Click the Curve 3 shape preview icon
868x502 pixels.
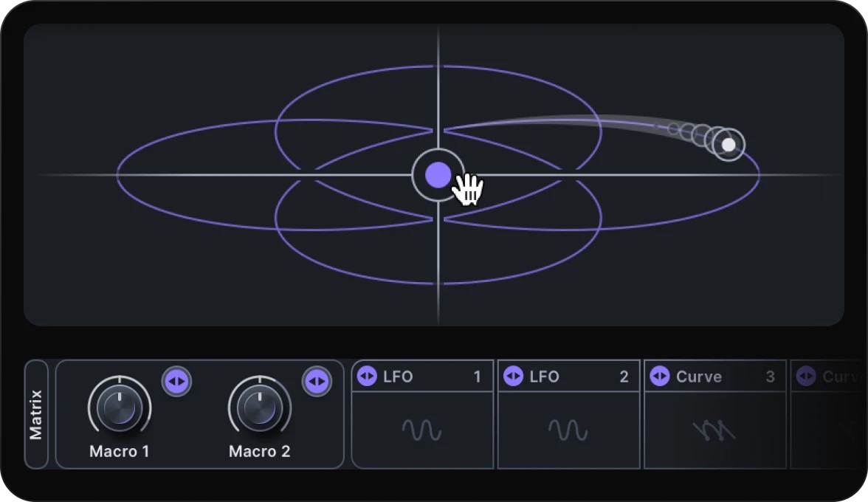714,430
